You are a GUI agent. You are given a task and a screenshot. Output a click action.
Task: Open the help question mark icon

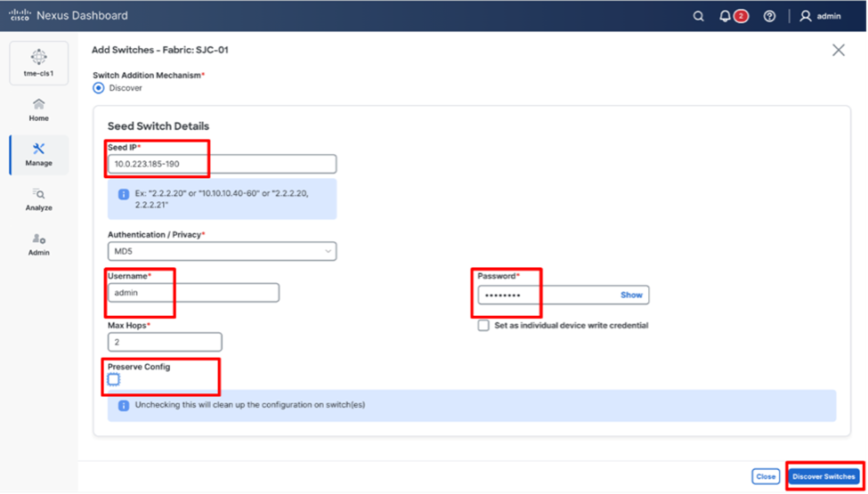[x=769, y=16]
